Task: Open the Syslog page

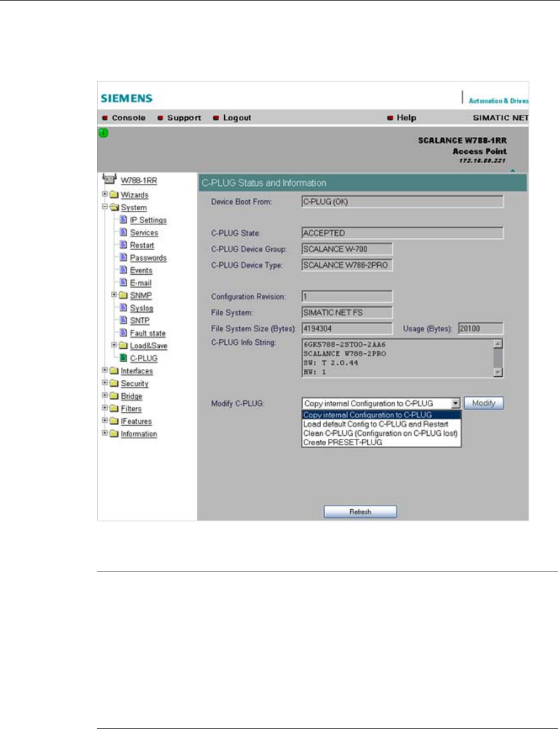Action: 141,308
